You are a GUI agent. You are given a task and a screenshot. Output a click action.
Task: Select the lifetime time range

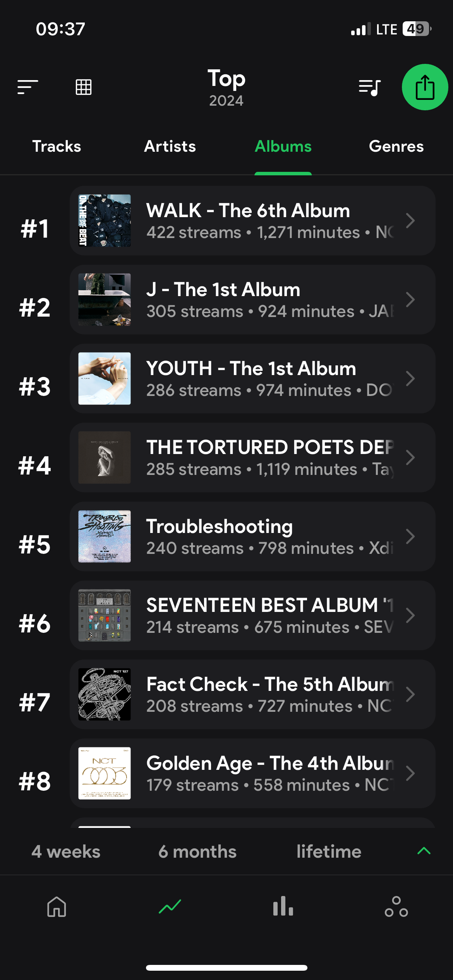click(329, 852)
